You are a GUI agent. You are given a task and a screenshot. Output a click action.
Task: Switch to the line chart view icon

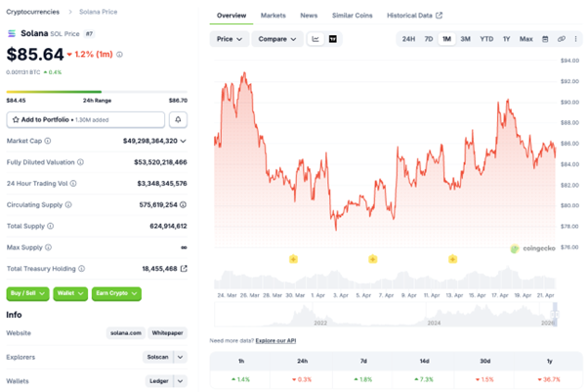(315, 39)
